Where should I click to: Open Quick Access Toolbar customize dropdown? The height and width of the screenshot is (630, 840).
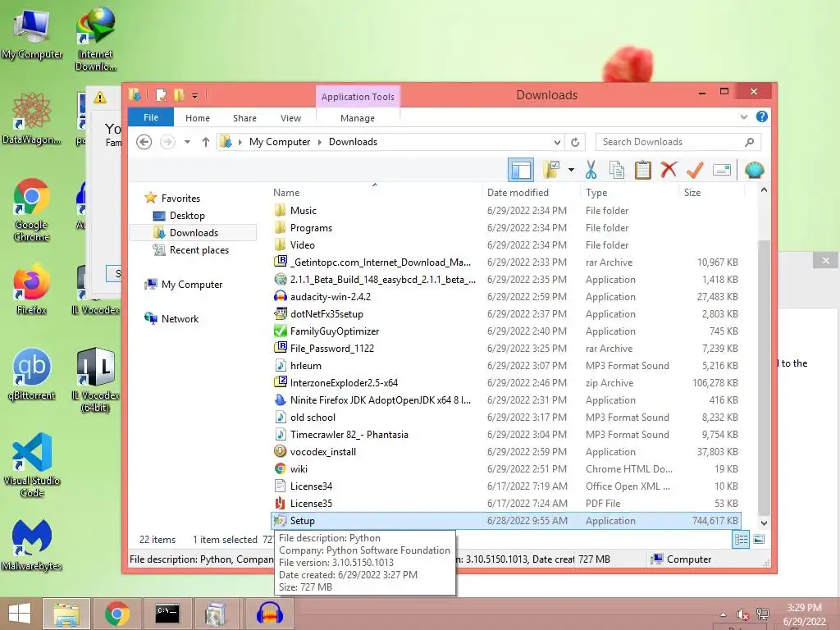(195, 96)
